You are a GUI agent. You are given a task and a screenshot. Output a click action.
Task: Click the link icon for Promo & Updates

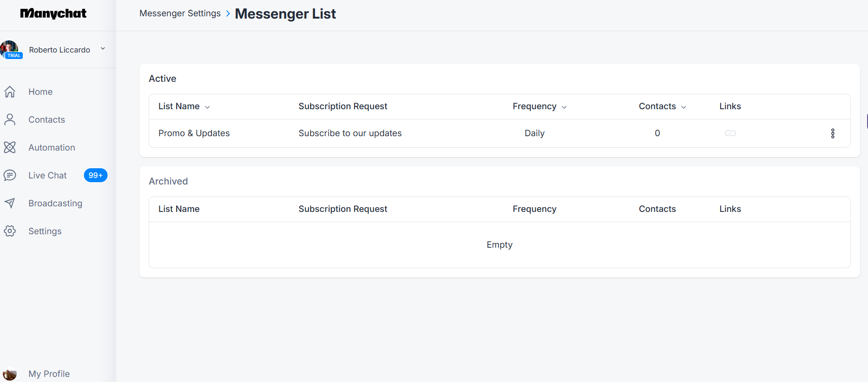pyautogui.click(x=730, y=133)
